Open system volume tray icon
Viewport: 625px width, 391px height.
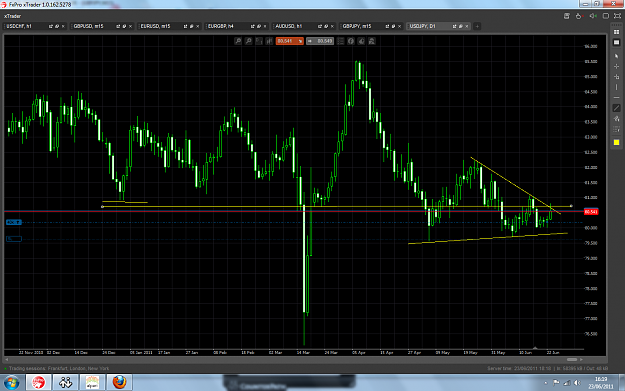tap(577, 383)
